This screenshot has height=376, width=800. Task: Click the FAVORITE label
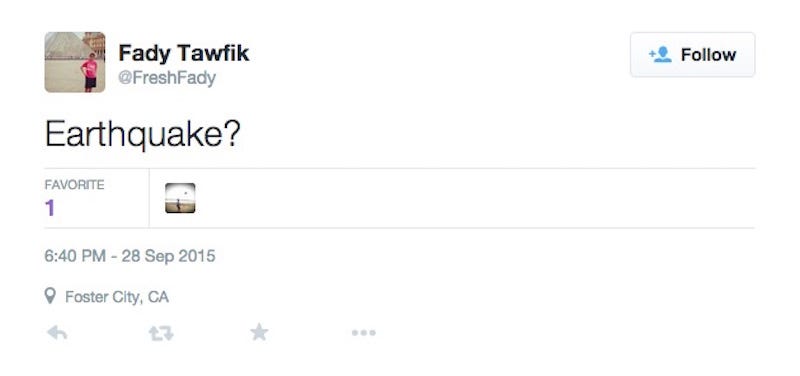click(74, 185)
